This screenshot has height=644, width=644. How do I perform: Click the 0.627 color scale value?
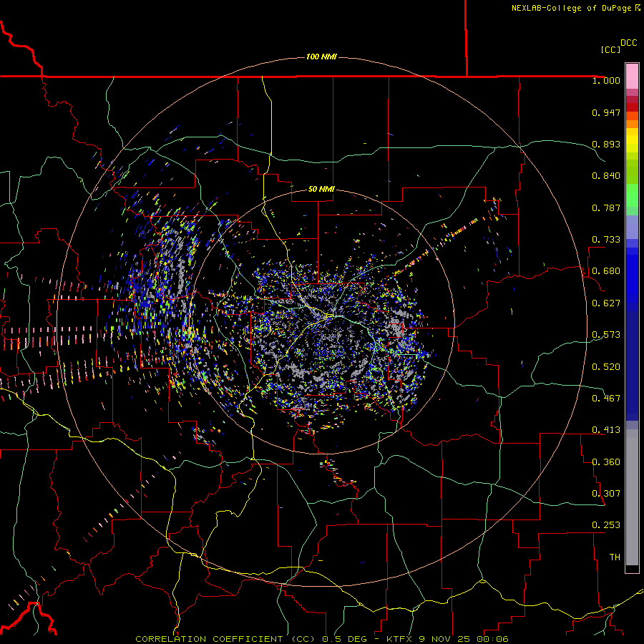click(606, 303)
